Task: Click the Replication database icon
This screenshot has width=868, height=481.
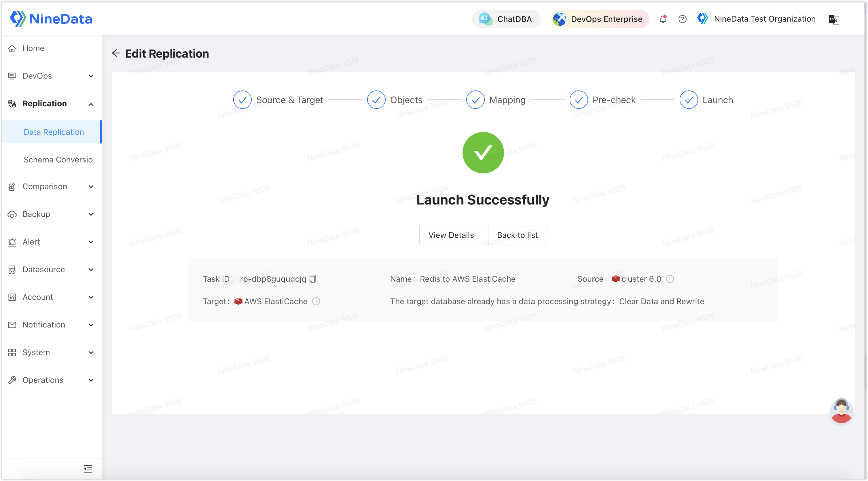Action: coord(12,103)
